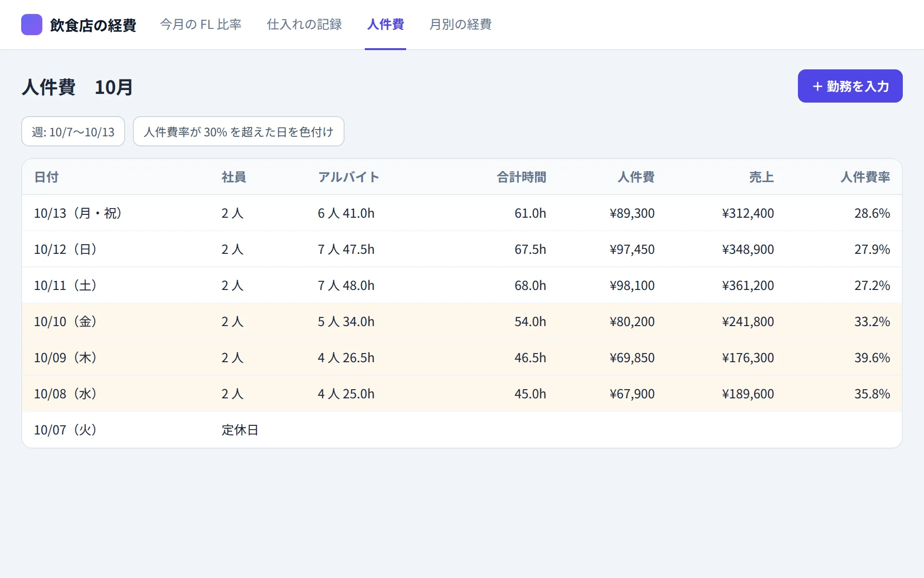The width and height of the screenshot is (924, 578).
Task: Click the 45.0h total hours cell
Action: tap(530, 394)
